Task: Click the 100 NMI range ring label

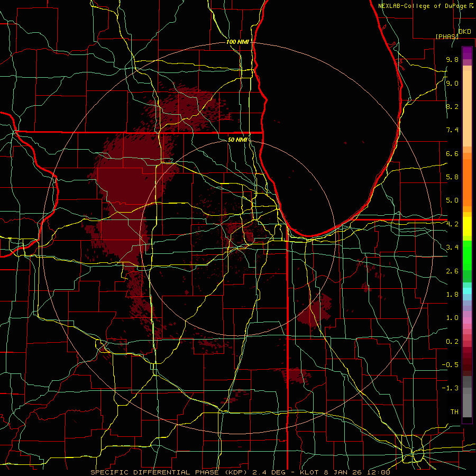Action: click(x=237, y=42)
